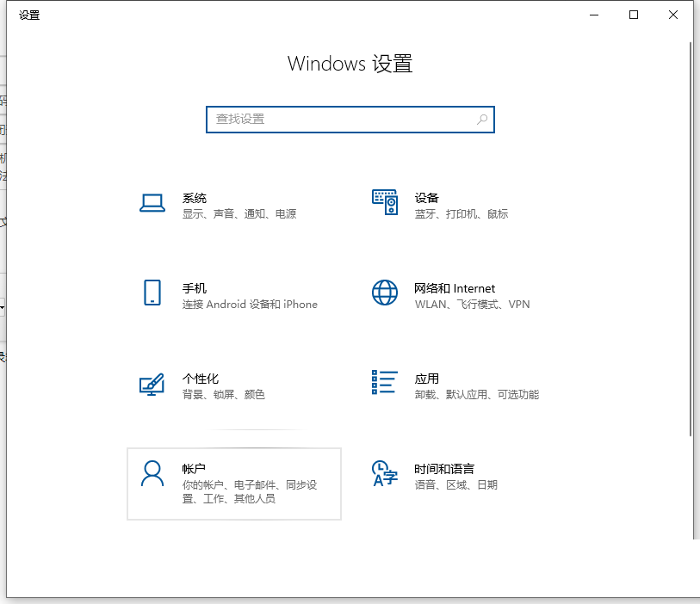
Task: Click the search magnifier in the search box
Action: (x=482, y=120)
